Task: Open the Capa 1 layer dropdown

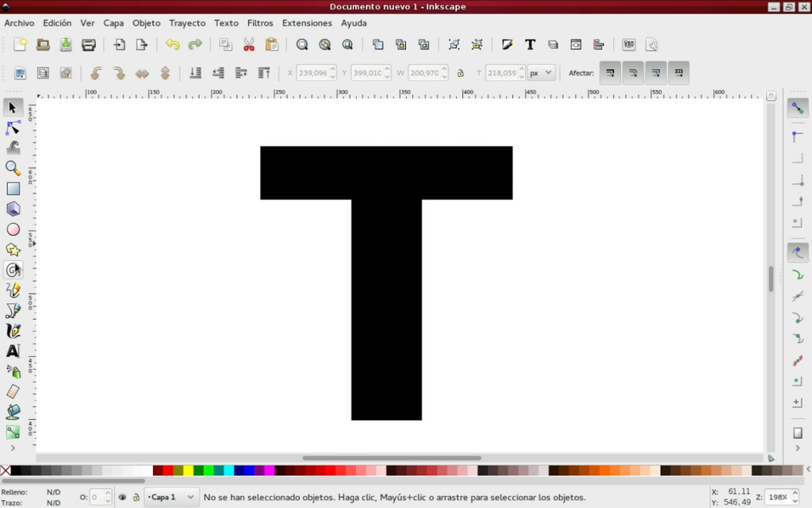Action: click(x=171, y=497)
